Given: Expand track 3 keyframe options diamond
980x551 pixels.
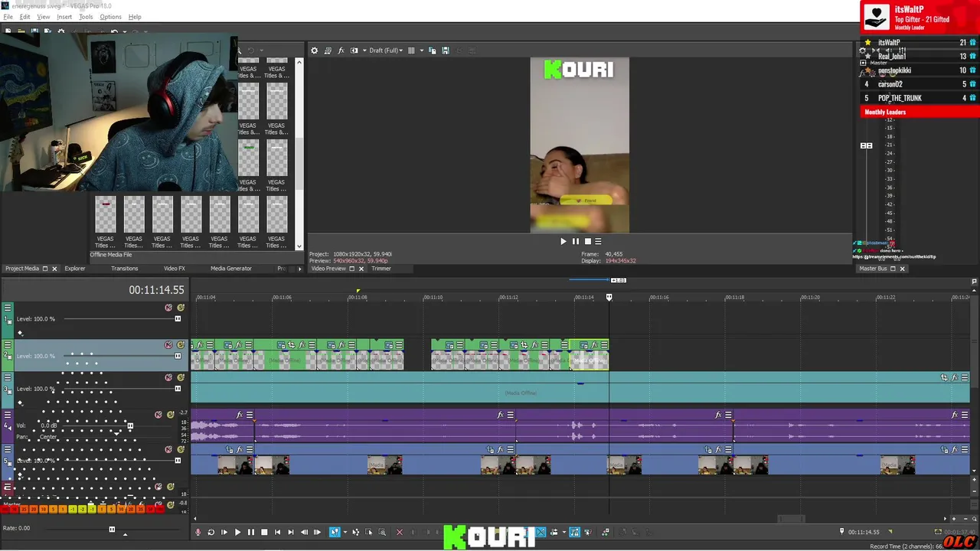Looking at the screenshot, I should (20, 403).
